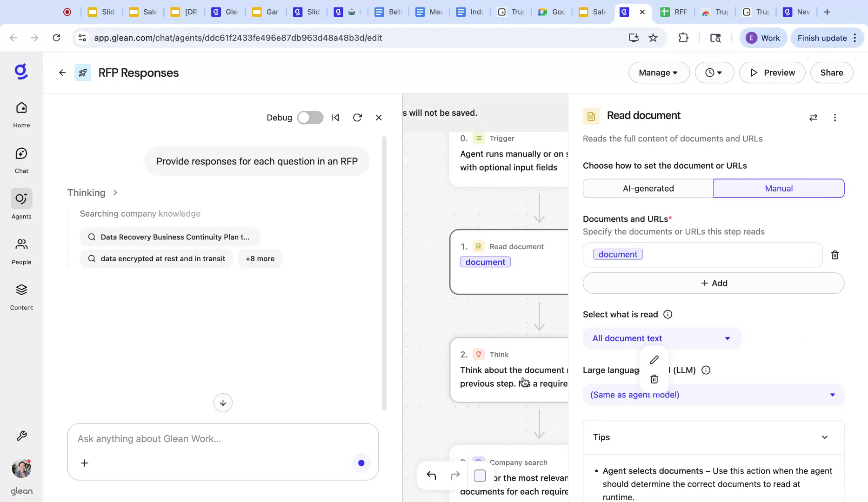Open the Manage menu
Image resolution: width=868 pixels, height=502 pixels.
coord(658,73)
